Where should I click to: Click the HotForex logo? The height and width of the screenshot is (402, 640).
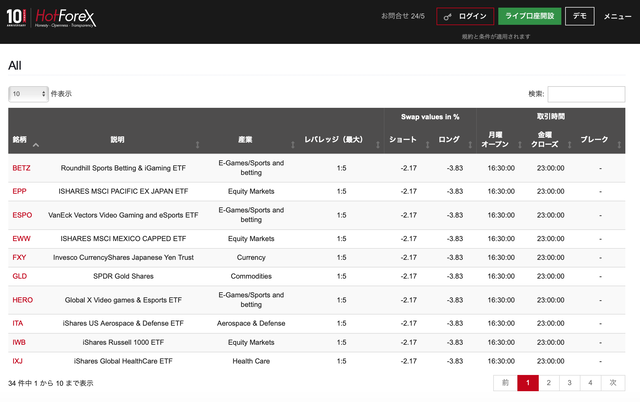(x=66, y=18)
